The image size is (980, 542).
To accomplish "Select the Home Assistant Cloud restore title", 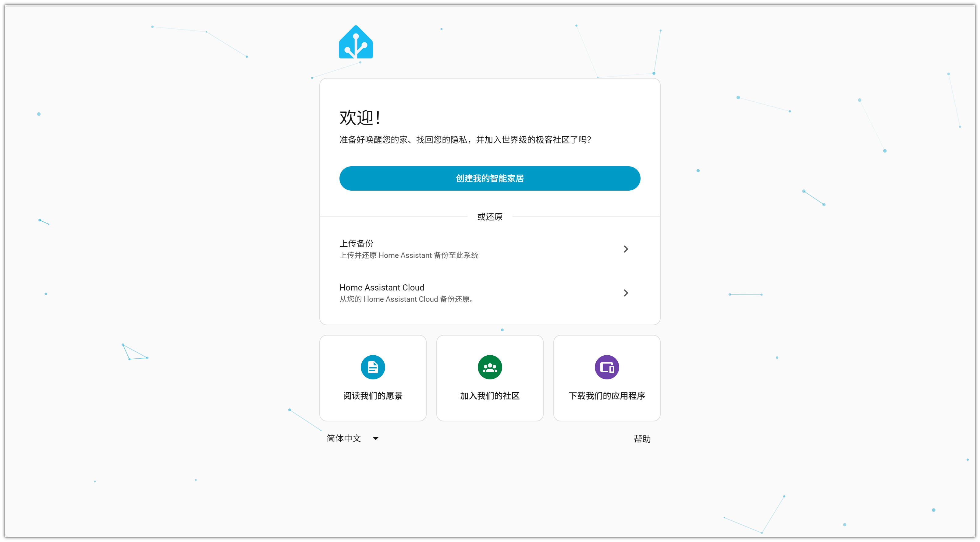I will [x=382, y=287].
